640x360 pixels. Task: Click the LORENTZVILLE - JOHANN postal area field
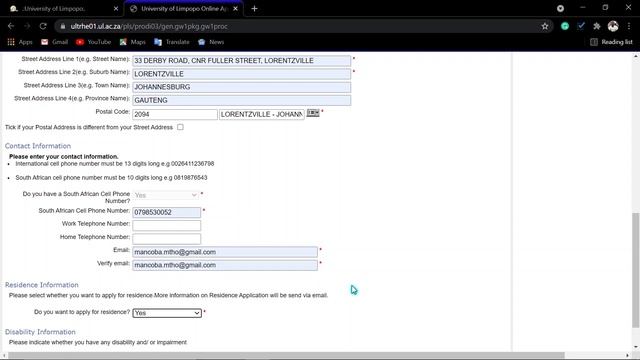[262, 115]
